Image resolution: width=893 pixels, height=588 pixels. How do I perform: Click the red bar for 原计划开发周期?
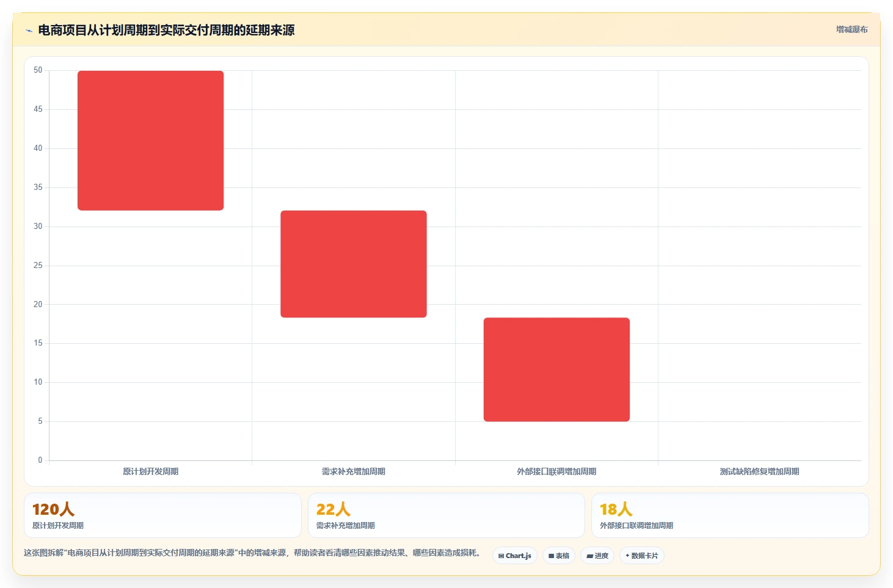[150, 140]
